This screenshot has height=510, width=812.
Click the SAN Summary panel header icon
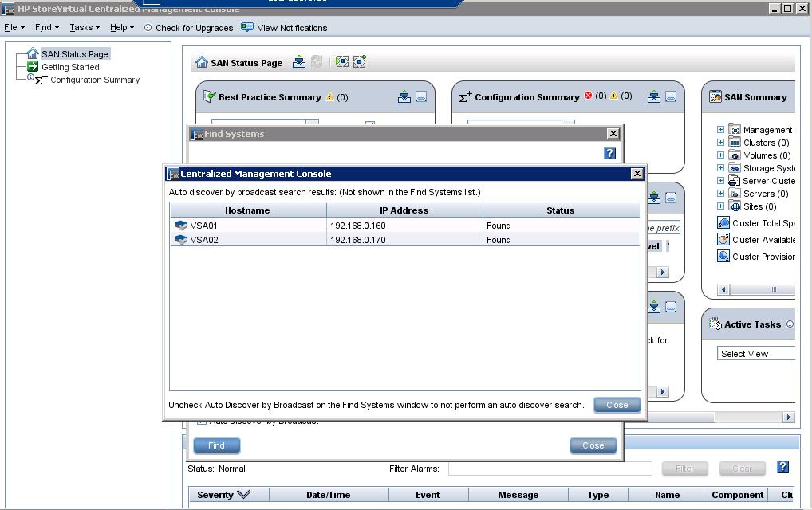(715, 96)
